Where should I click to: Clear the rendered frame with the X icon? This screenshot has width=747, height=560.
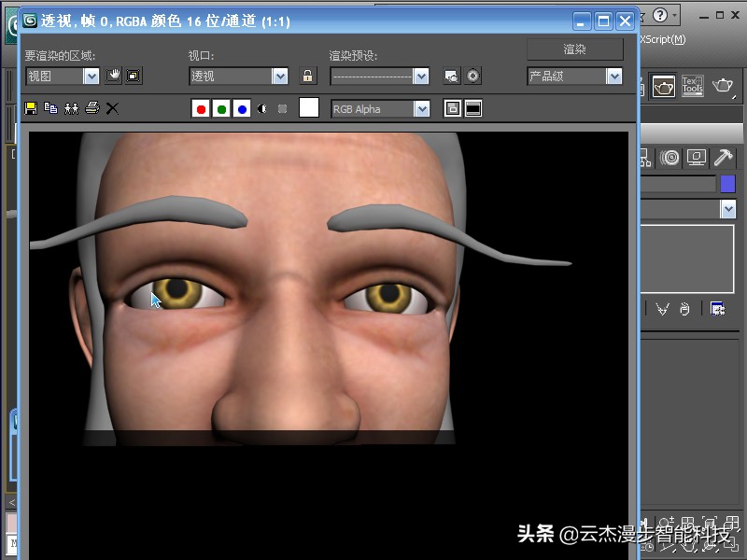(x=111, y=107)
